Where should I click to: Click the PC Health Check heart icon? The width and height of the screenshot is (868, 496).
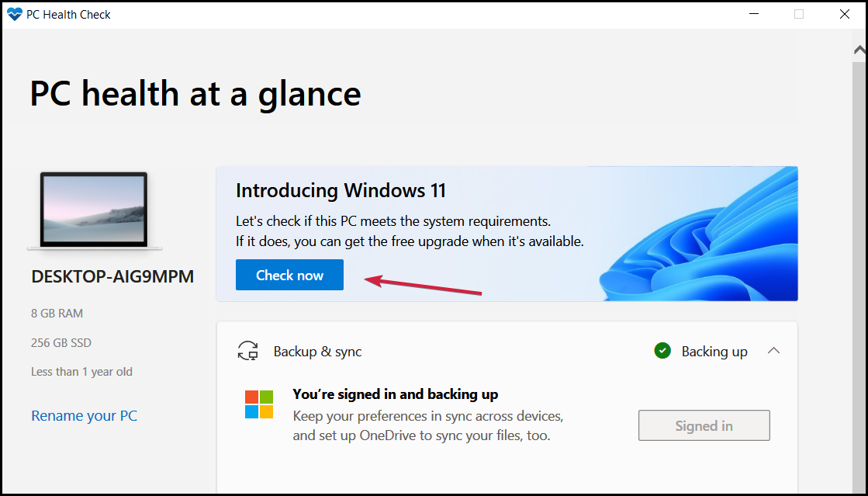[14, 14]
